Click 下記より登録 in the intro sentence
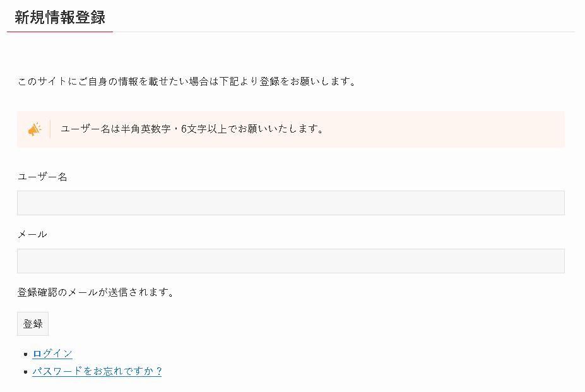This screenshot has width=585, height=392. point(244,81)
